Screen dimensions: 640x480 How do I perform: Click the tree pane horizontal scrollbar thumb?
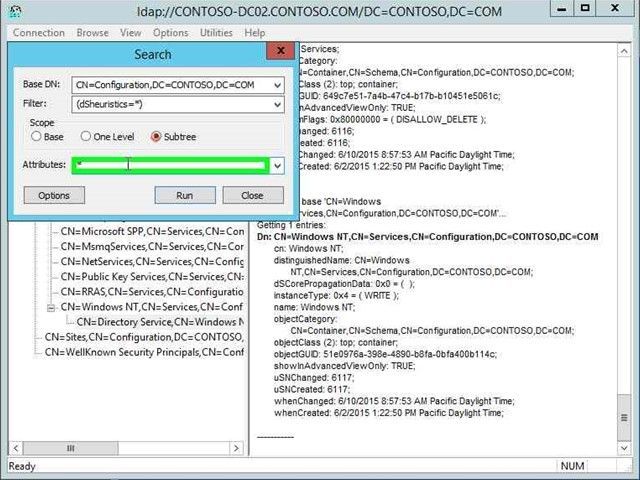(x=71, y=448)
